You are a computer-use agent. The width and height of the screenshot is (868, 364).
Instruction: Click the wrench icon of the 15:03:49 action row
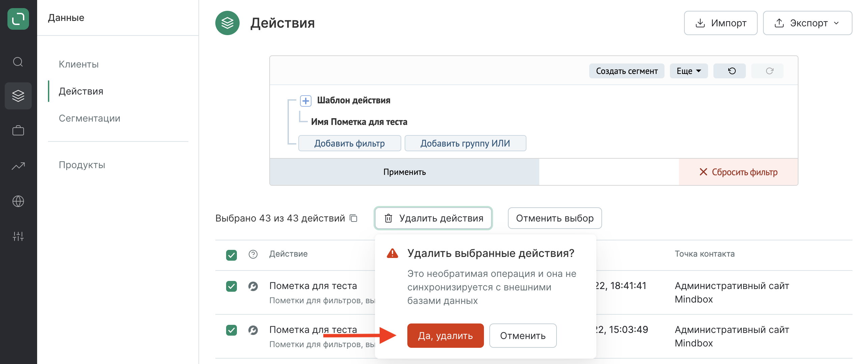[253, 330]
